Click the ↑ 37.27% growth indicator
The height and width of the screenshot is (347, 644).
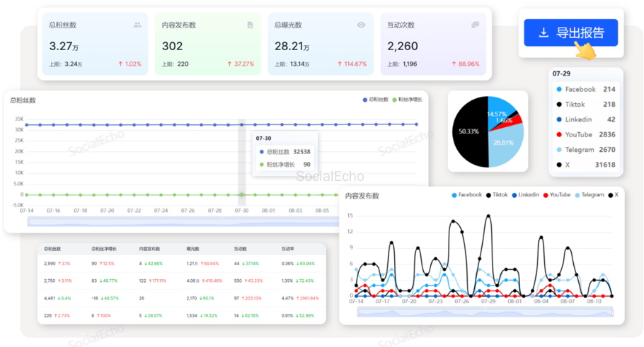tap(241, 64)
